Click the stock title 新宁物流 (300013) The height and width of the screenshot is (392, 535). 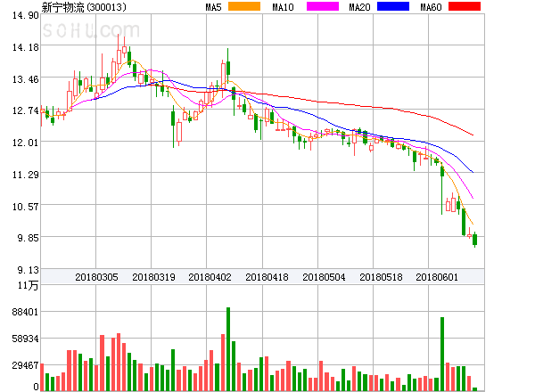pos(84,7)
